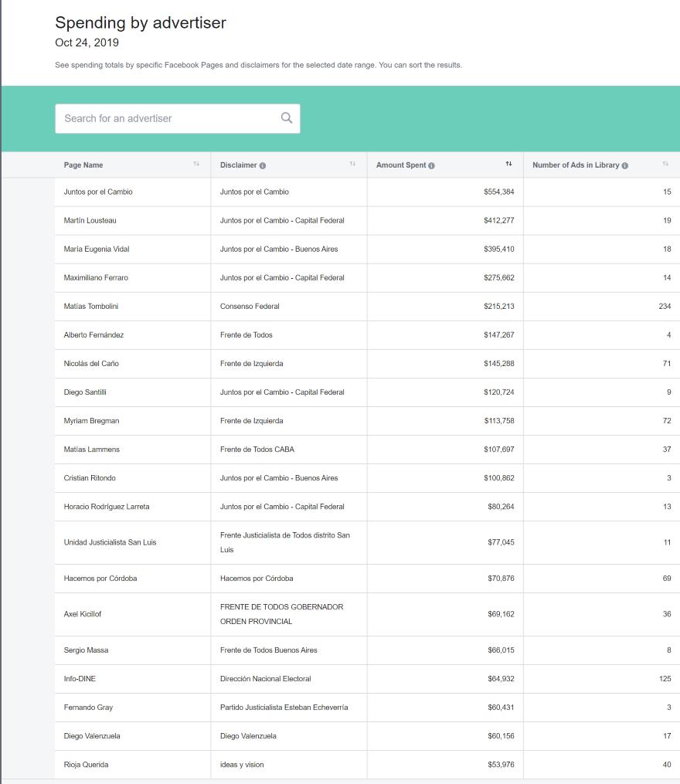This screenshot has height=784, width=680.
Task: Select Axel Kicillof page name
Action: point(83,614)
